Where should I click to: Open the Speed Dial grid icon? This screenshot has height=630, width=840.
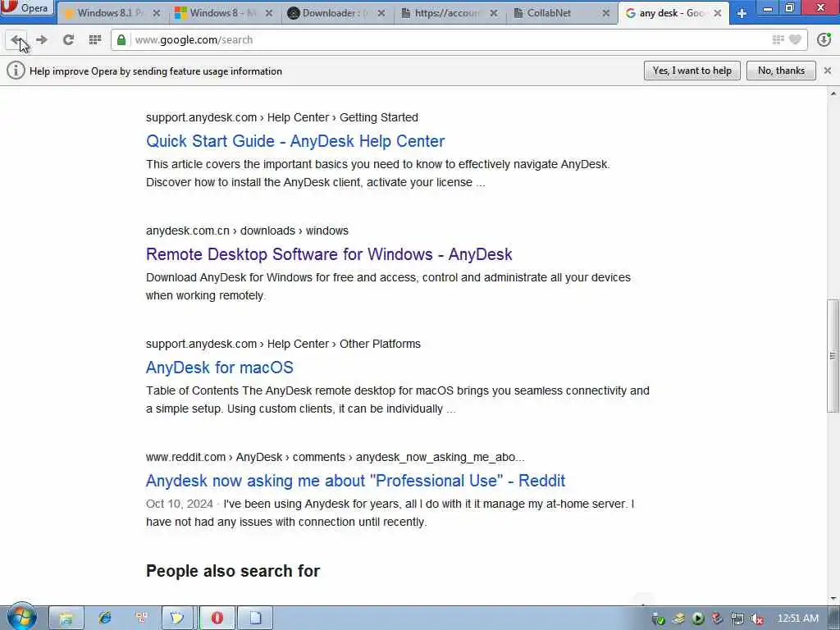[x=95, y=39]
